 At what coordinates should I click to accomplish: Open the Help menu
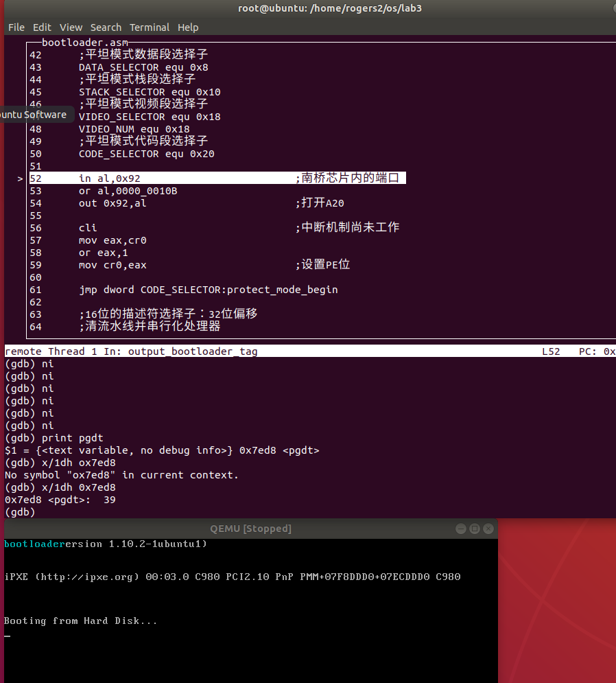coord(188,27)
